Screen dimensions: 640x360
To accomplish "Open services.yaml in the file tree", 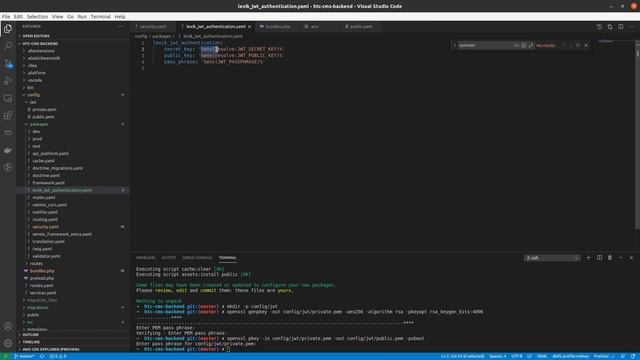I will tap(43, 293).
